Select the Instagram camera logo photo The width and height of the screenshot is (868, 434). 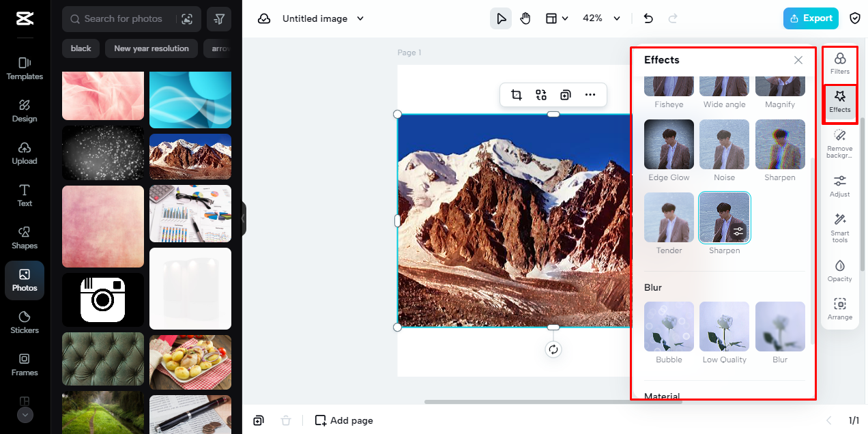click(x=103, y=300)
